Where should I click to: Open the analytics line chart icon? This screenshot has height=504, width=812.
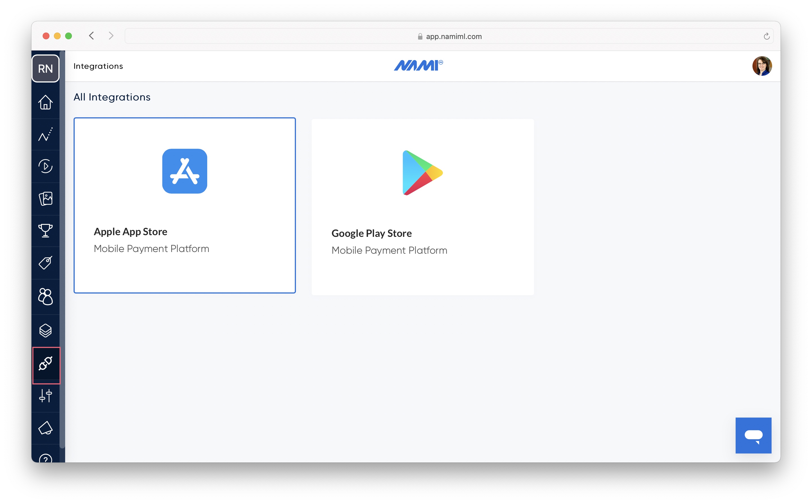coord(45,134)
